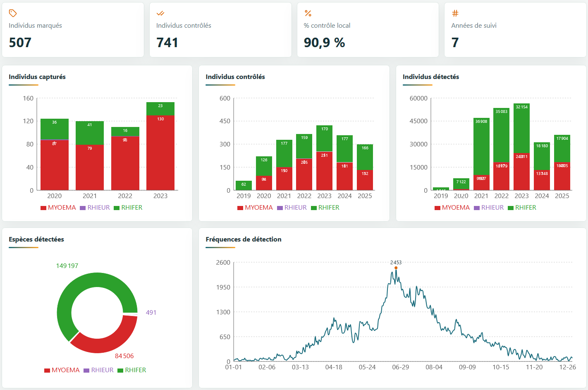Image resolution: width=588 pixels, height=390 pixels.
Task: Click the Fréquences de détection heading
Action: click(x=244, y=239)
